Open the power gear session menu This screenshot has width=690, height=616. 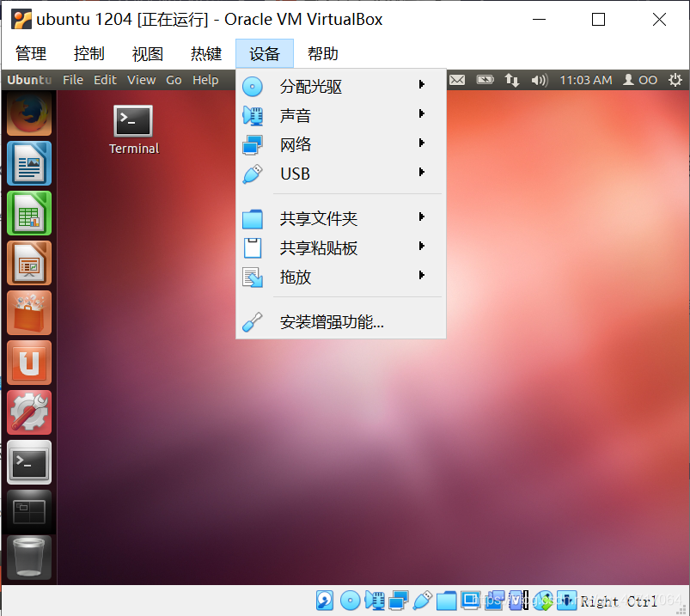coord(675,80)
